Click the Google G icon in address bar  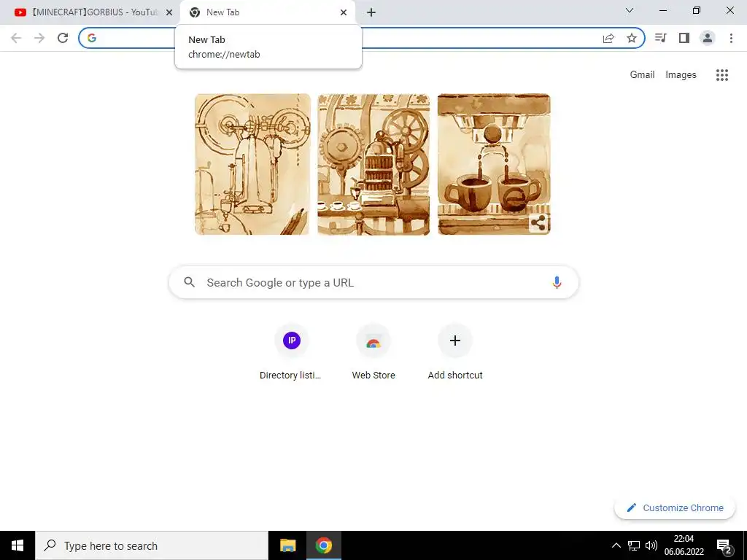tap(92, 38)
